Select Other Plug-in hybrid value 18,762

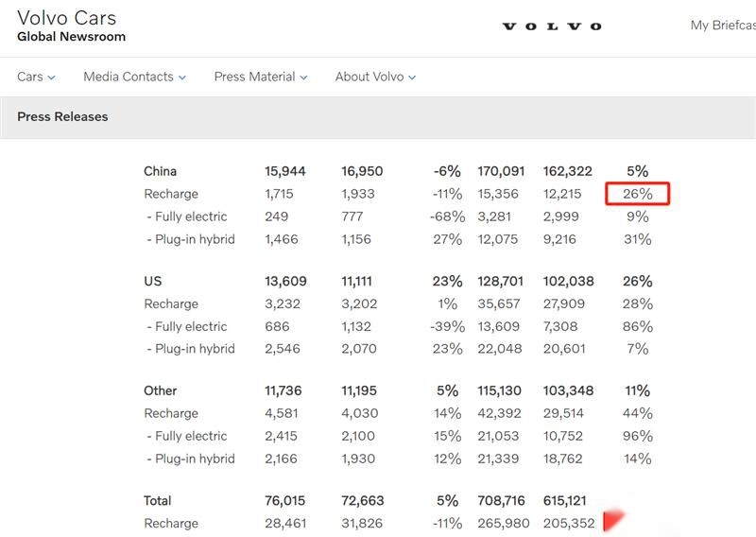562,459
